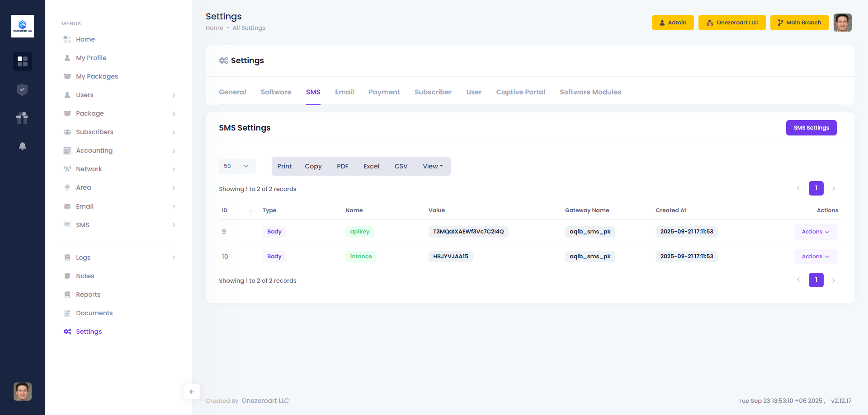Image resolution: width=868 pixels, height=415 pixels.
Task: Switch to the Captive Portal tab
Action: coord(520,92)
